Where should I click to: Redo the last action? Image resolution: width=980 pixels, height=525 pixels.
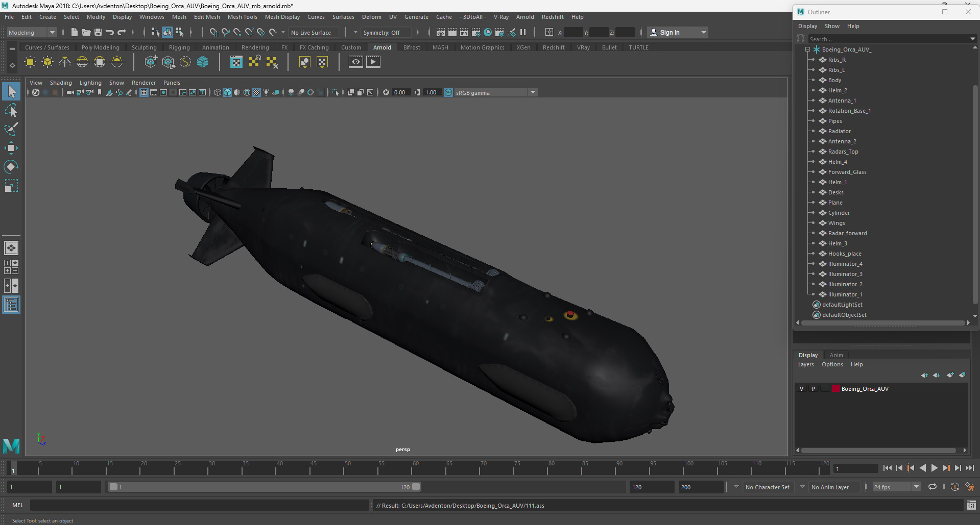(x=122, y=32)
